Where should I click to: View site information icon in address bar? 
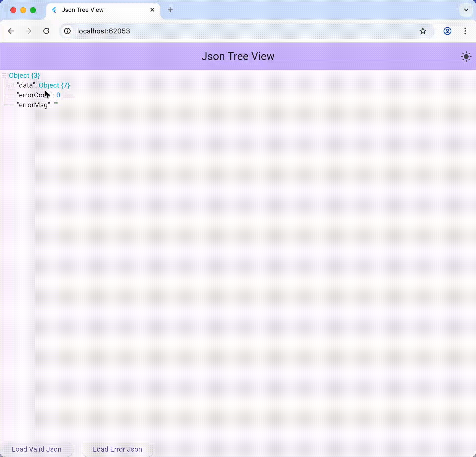(x=67, y=31)
